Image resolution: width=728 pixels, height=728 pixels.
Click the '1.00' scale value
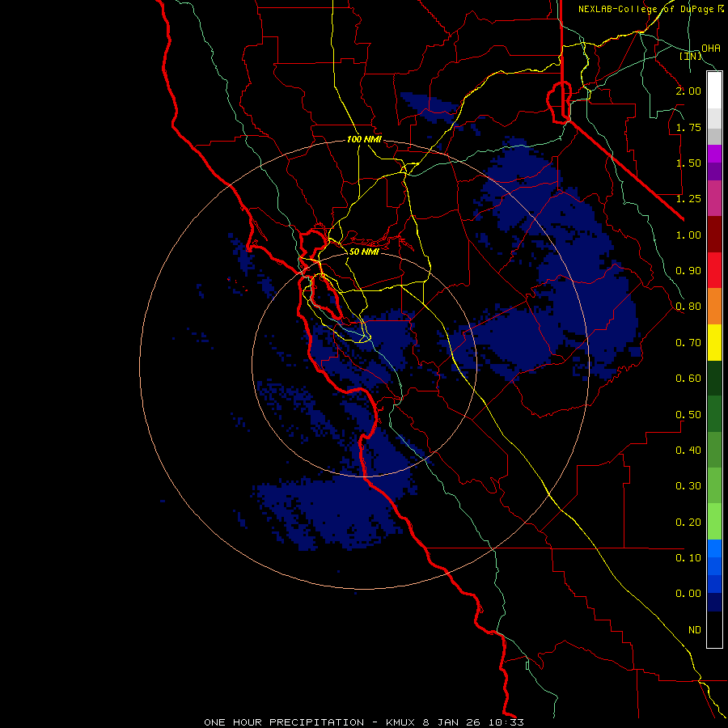(x=688, y=235)
